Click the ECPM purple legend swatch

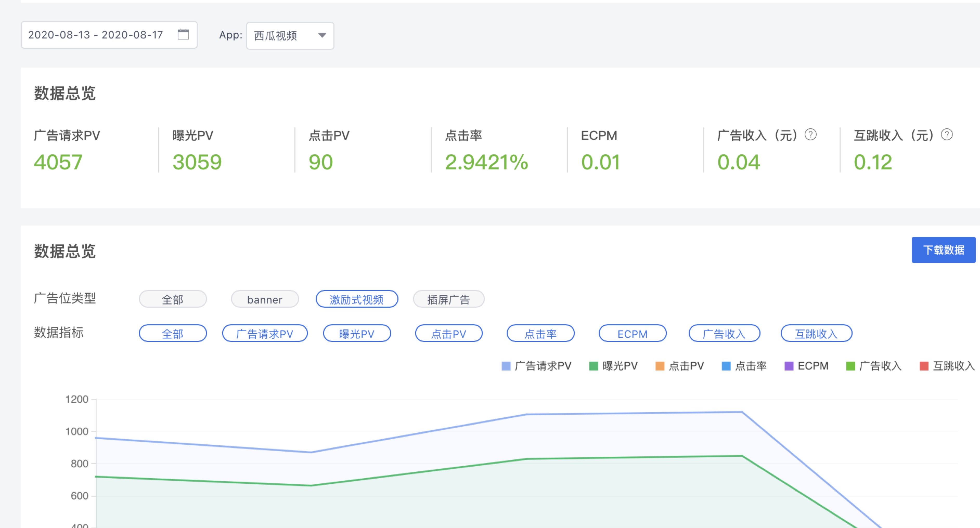[789, 366]
